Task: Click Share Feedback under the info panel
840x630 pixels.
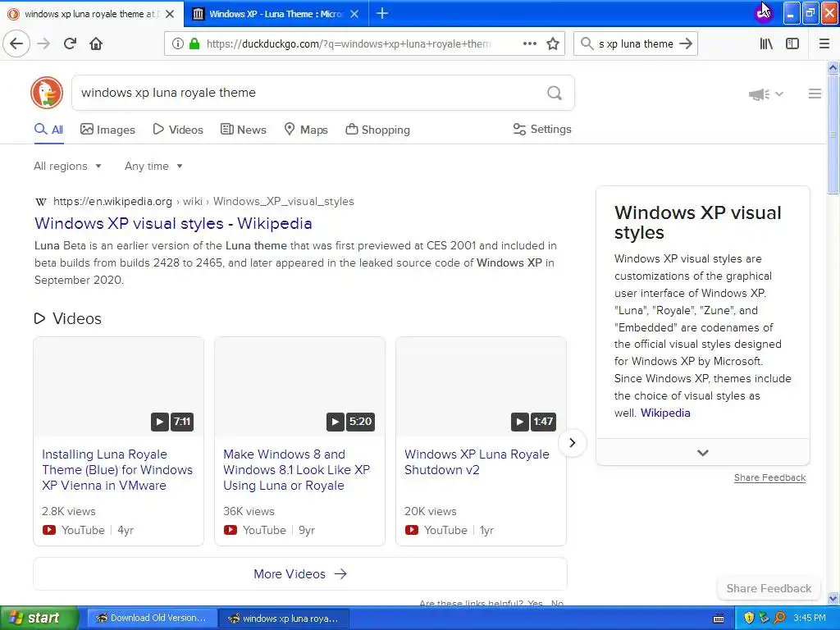Action: coord(769,478)
